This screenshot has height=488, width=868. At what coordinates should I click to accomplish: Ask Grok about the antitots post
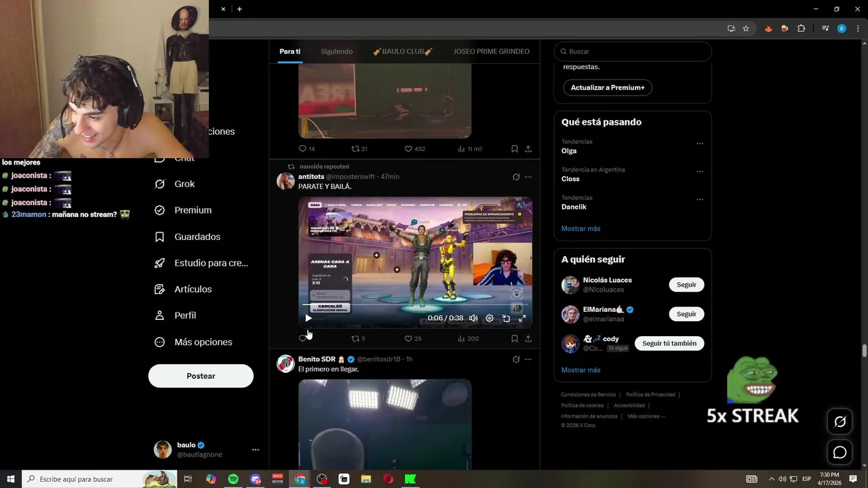point(516,177)
